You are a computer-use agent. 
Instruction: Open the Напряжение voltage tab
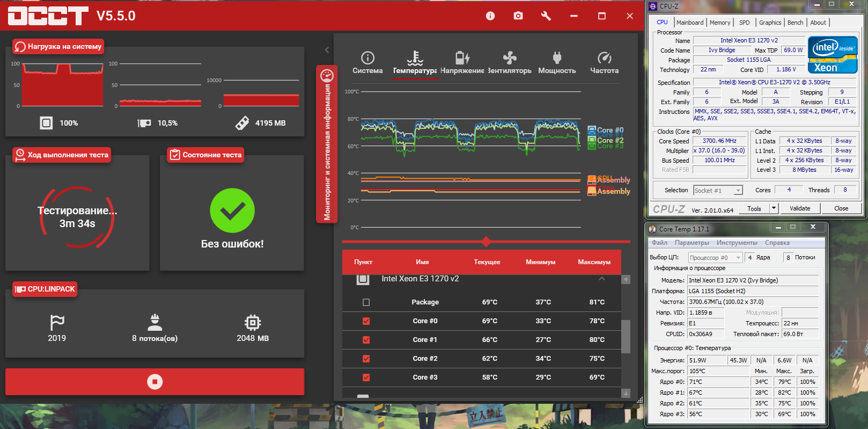point(462,63)
